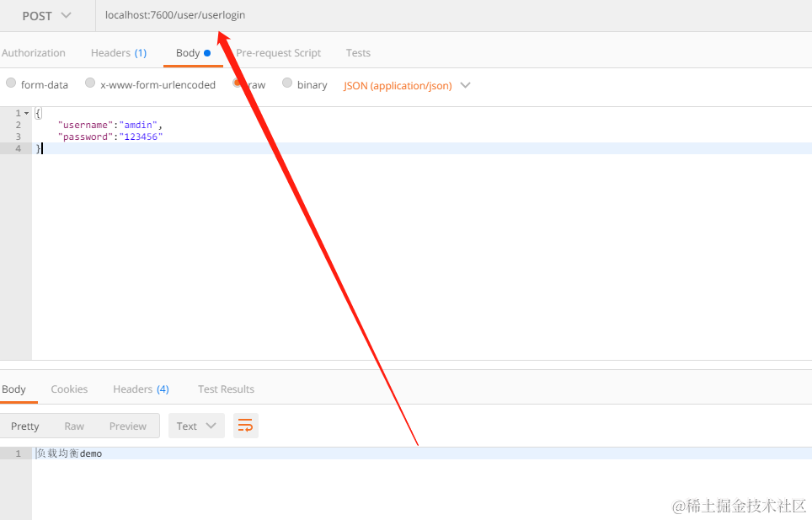Switch to the Authorization tab
This screenshot has width=812, height=520.
click(33, 53)
